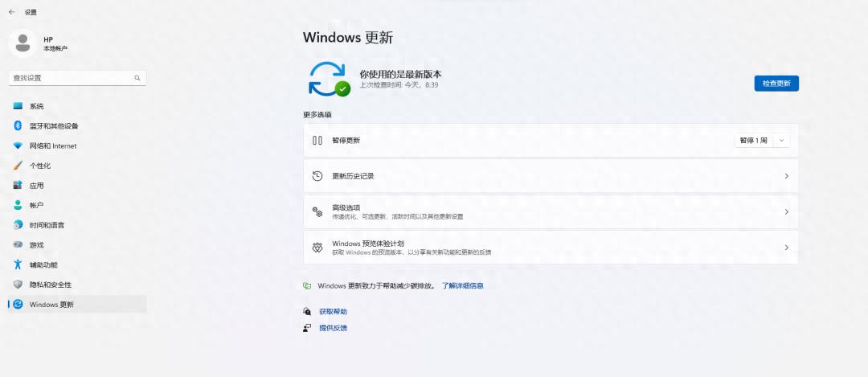The height and width of the screenshot is (377, 868).
Task: Click the 高级选项 row title
Action: click(346, 207)
